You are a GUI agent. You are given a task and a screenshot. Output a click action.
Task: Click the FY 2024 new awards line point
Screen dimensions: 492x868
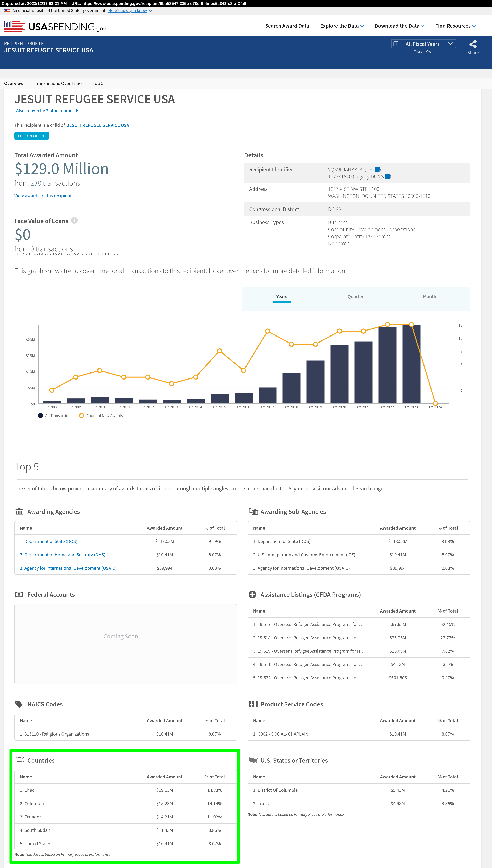tap(435, 404)
